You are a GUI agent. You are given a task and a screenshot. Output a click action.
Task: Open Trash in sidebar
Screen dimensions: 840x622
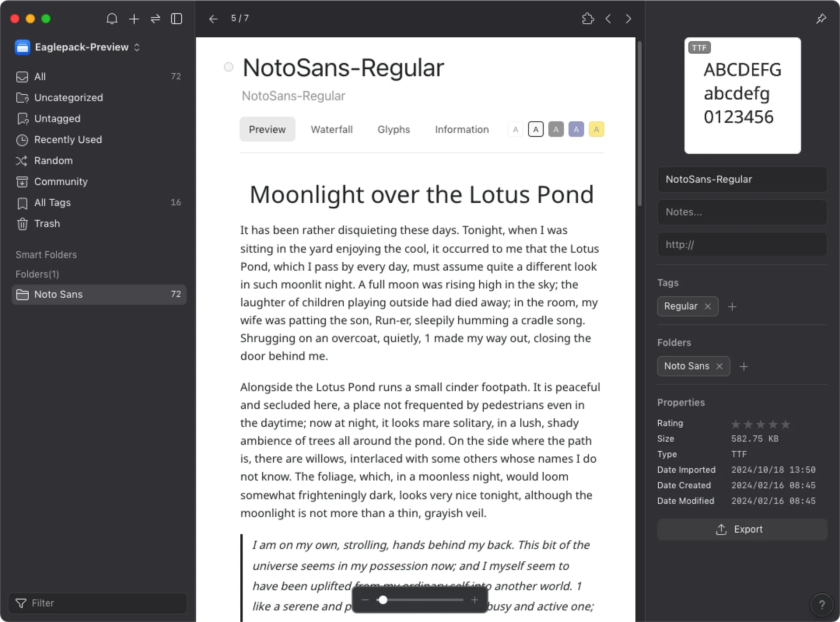coord(99,223)
